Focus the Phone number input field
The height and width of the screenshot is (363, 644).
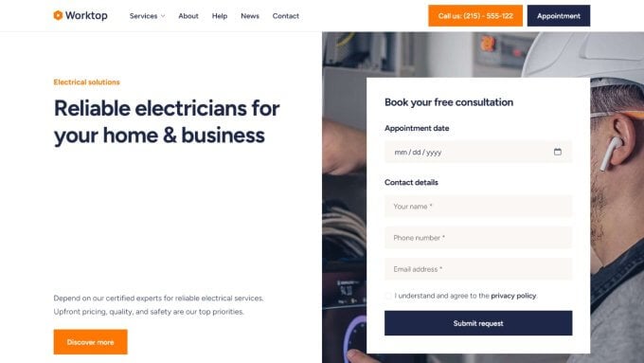(x=478, y=238)
